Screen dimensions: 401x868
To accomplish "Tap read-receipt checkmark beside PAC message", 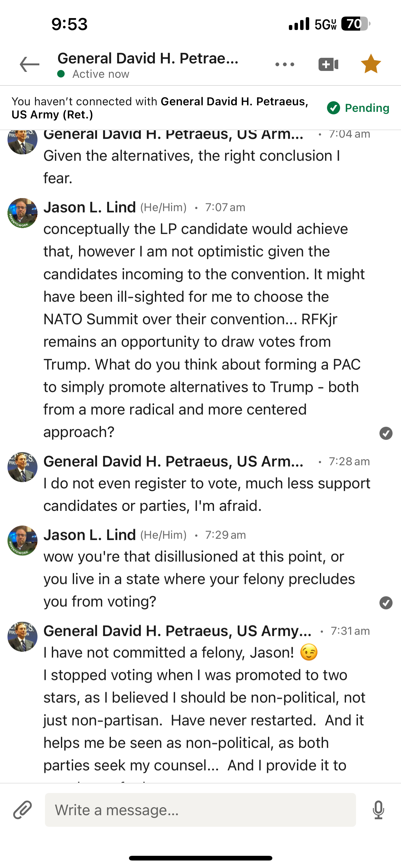I will coord(386,433).
